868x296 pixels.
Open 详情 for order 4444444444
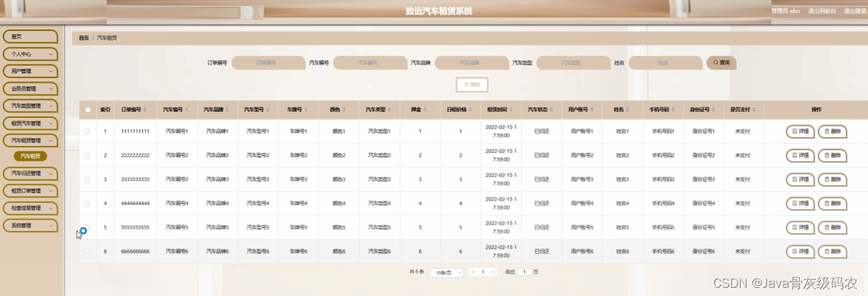[800, 203]
